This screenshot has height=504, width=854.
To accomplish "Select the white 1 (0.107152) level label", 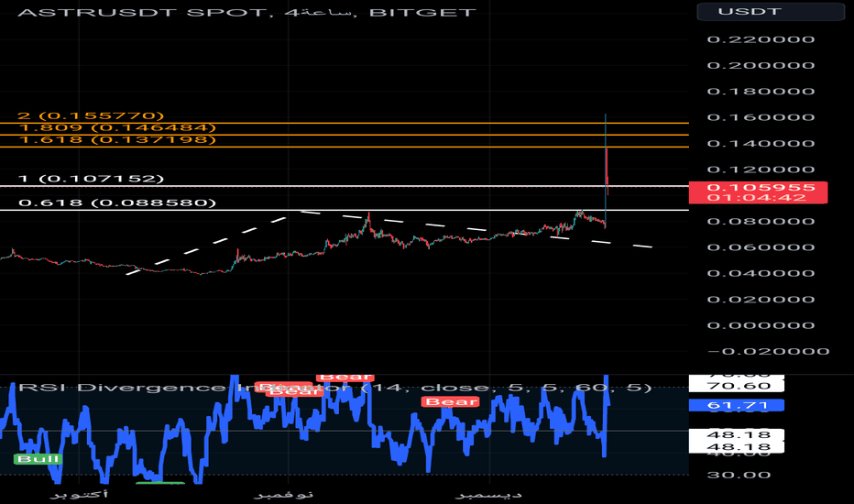I will pos(91,179).
